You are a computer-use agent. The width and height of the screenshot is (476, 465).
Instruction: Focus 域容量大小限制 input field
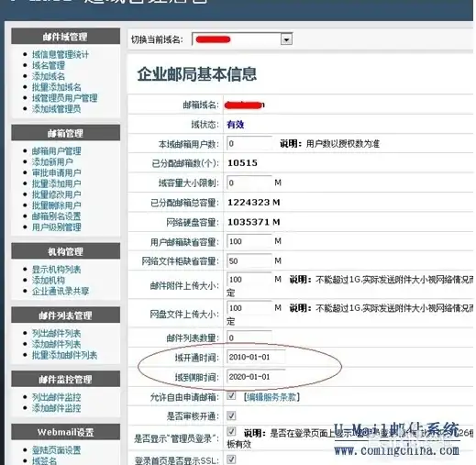point(249,183)
